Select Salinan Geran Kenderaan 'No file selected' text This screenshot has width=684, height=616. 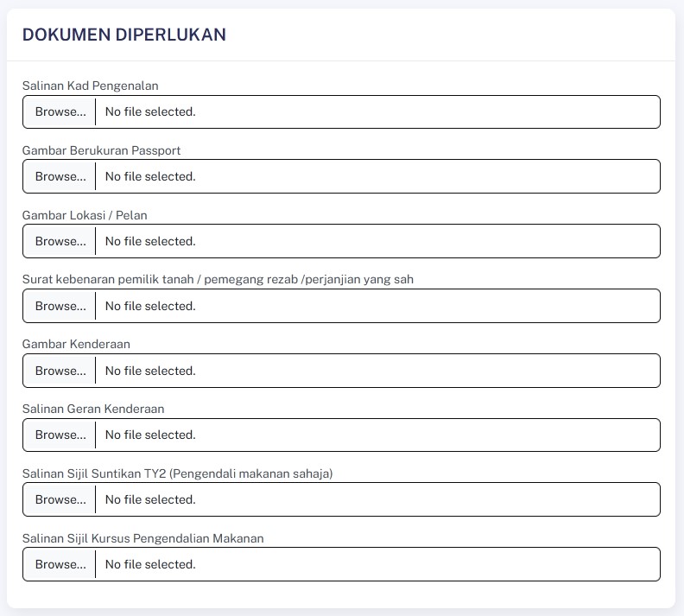coord(150,435)
